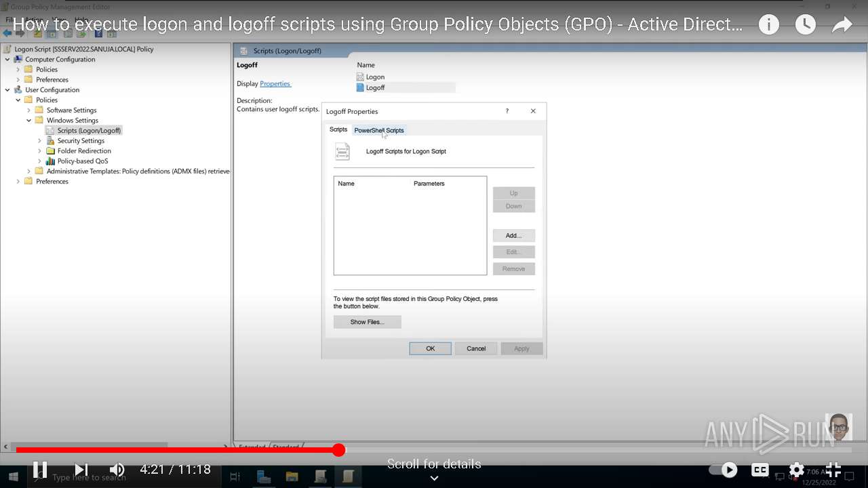Click the Remove button
This screenshot has width=868, height=488.
(x=514, y=269)
